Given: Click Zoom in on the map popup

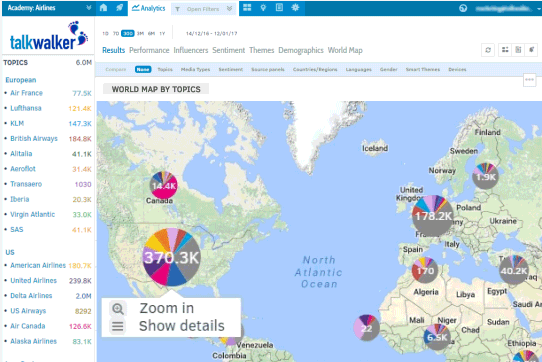Looking at the screenshot, I should point(167,308).
